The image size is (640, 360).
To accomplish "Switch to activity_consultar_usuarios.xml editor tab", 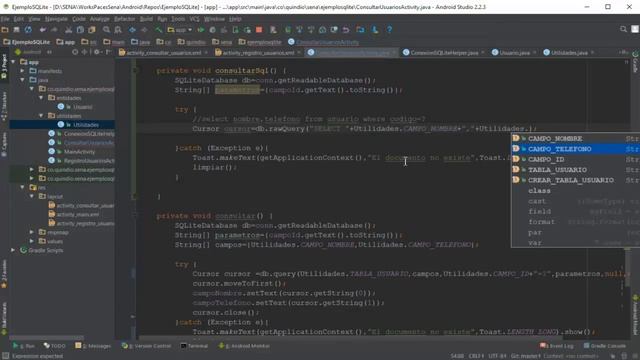I will coord(163,53).
